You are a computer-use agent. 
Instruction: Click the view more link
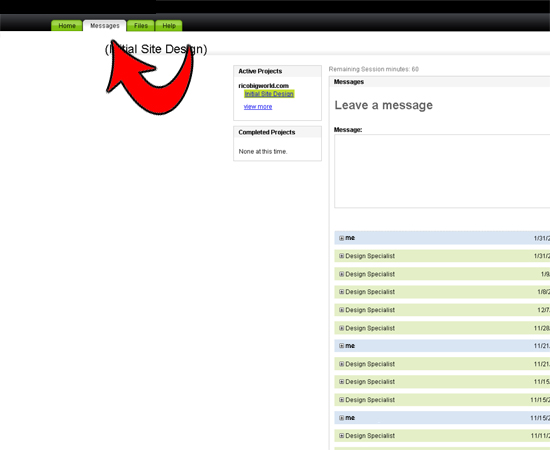pyautogui.click(x=258, y=107)
